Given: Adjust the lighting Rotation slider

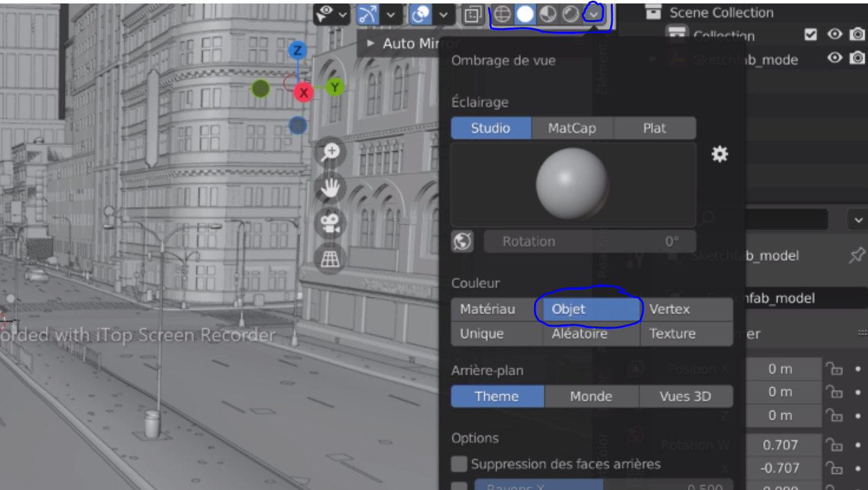Looking at the screenshot, I should [x=589, y=242].
